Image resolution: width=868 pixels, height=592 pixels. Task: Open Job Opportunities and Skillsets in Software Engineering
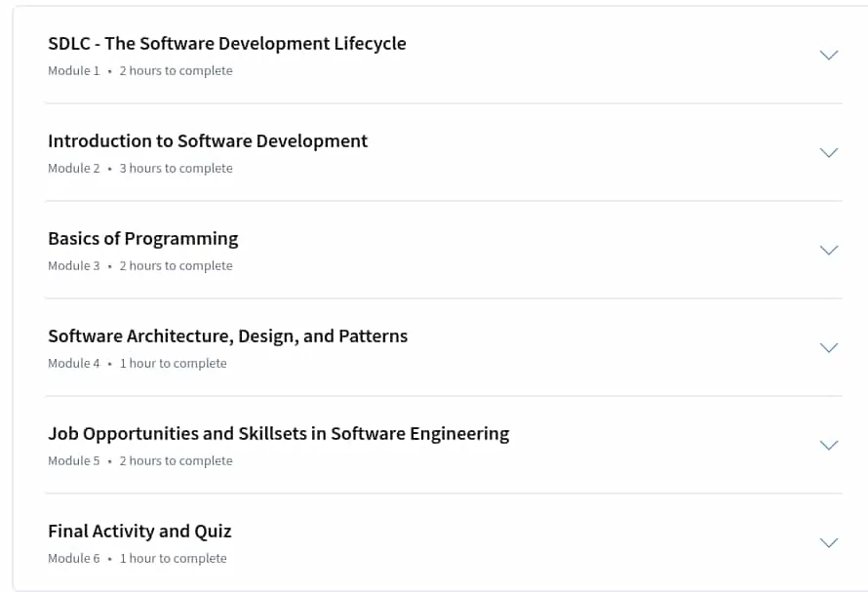pyautogui.click(x=279, y=434)
